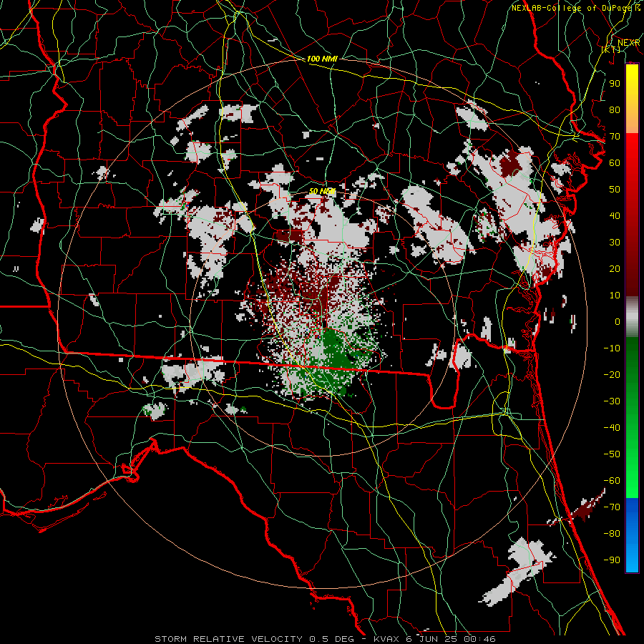Select the 40 value on velocity scale

pos(615,215)
